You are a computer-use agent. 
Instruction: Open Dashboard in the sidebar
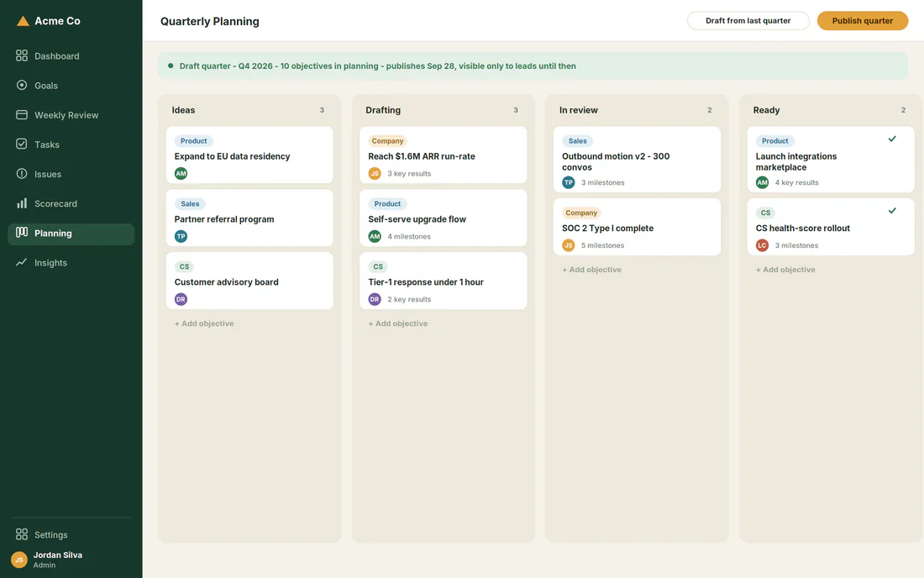pos(71,56)
